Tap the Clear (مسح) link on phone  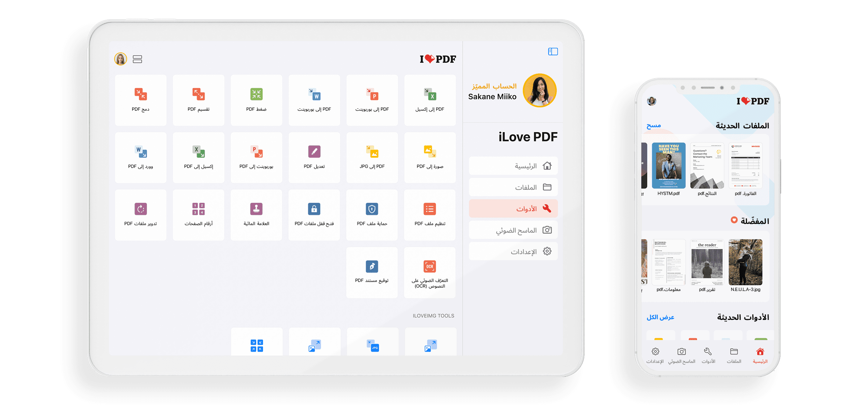point(654,125)
